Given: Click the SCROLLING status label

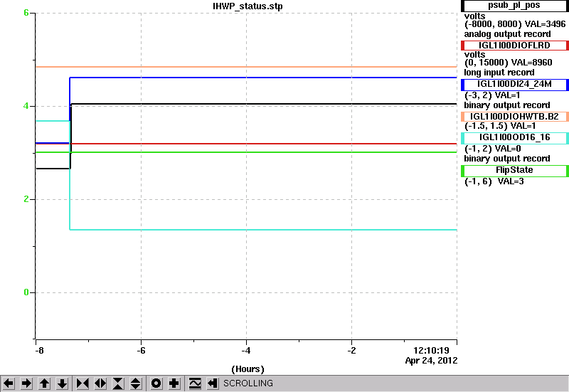Looking at the screenshot, I should (x=248, y=383).
